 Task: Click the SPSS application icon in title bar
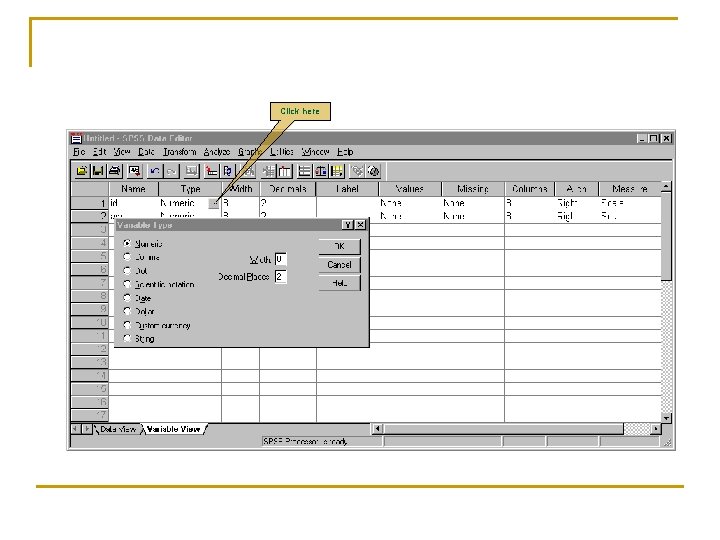[x=76, y=138]
